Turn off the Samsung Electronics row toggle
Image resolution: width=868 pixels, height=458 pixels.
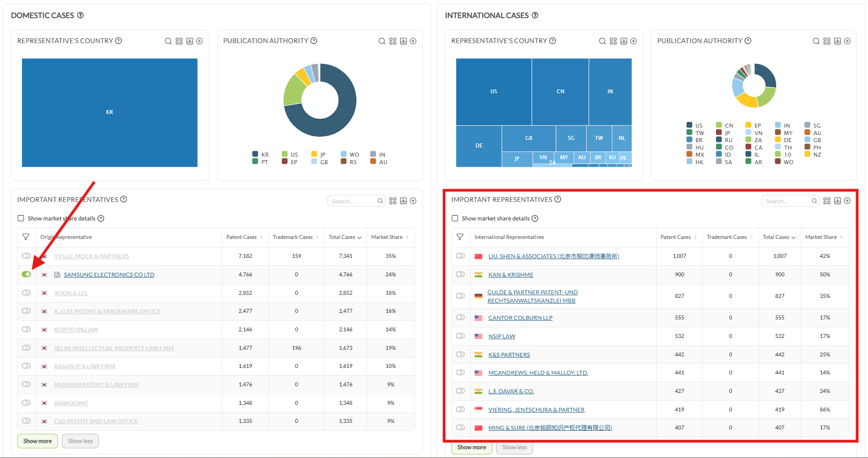(26, 274)
